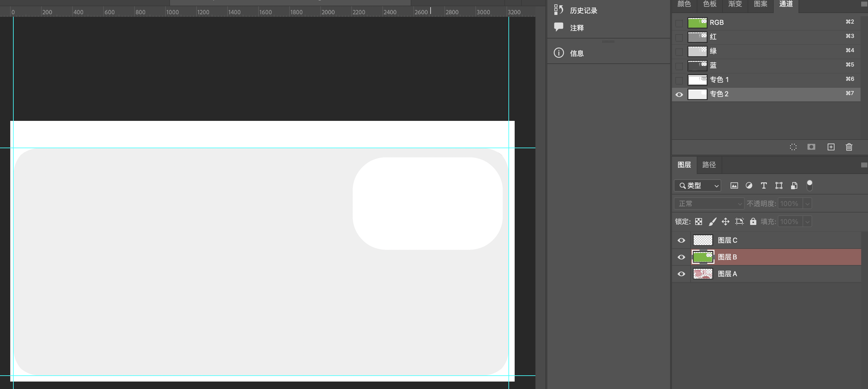Image resolution: width=868 pixels, height=389 pixels.
Task: Toggle visibility of 专色 2 channel
Action: (679, 94)
